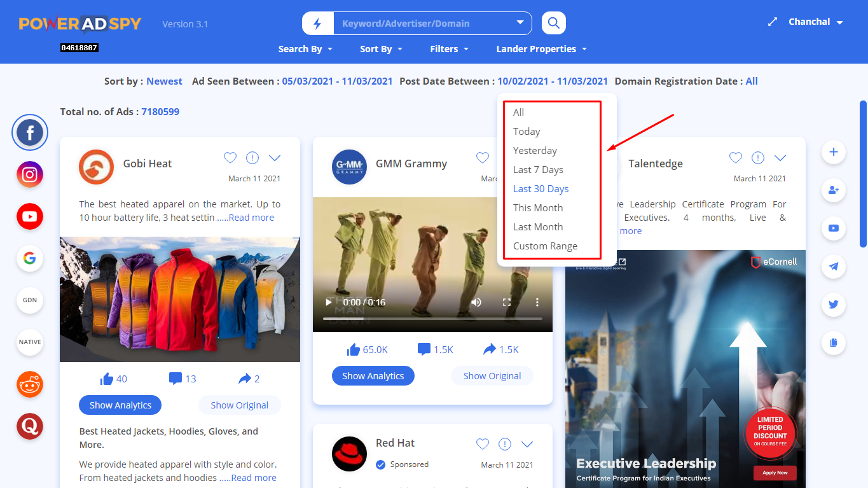Click Show Original on Gobi Heat ad
The height and width of the screenshot is (488, 868).
click(x=240, y=405)
